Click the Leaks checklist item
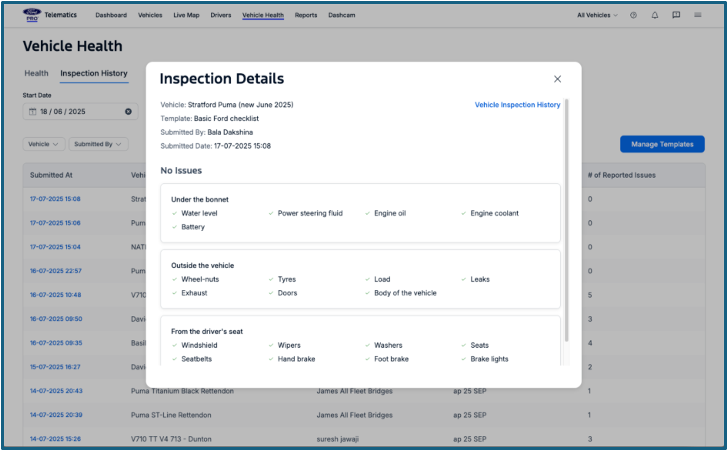This screenshot has width=728, height=450. pyautogui.click(x=475, y=279)
